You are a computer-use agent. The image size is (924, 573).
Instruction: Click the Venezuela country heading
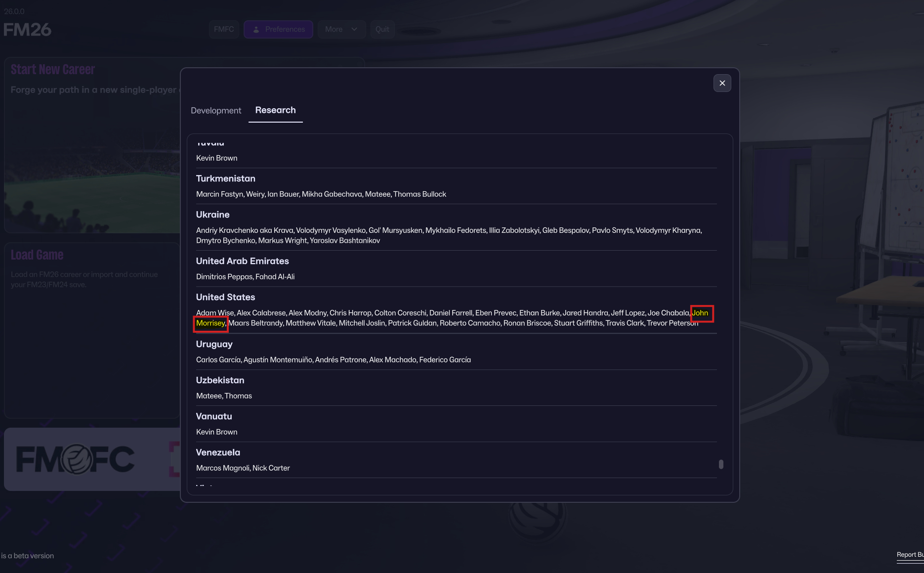[x=218, y=452]
